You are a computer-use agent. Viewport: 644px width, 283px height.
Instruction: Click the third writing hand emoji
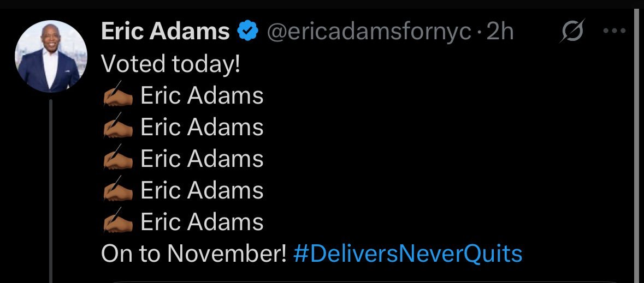click(x=117, y=157)
